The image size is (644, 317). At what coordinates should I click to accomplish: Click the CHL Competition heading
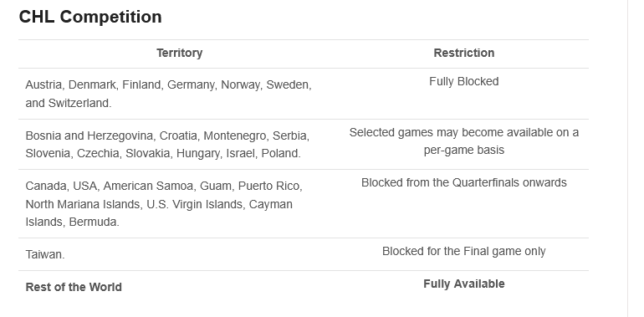point(90,18)
